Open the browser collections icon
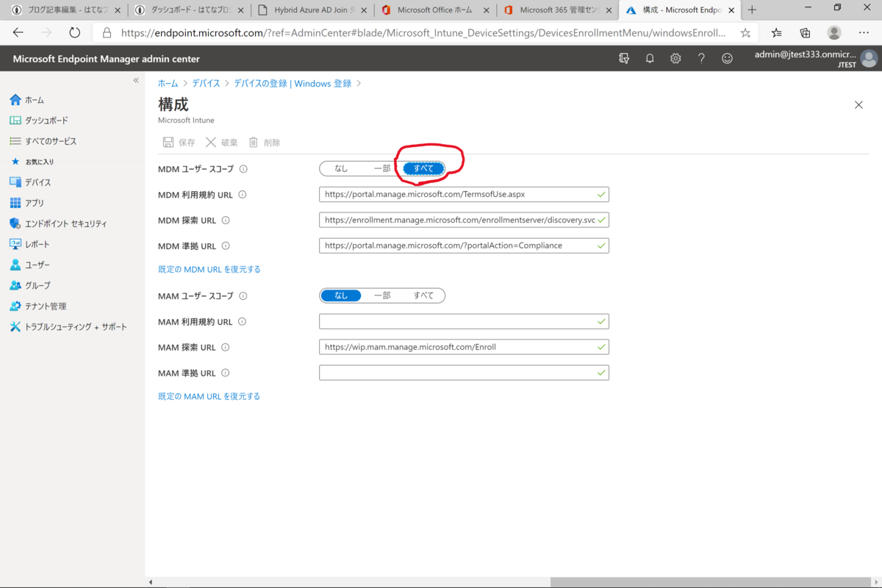Image resolution: width=882 pixels, height=588 pixels. tap(805, 33)
